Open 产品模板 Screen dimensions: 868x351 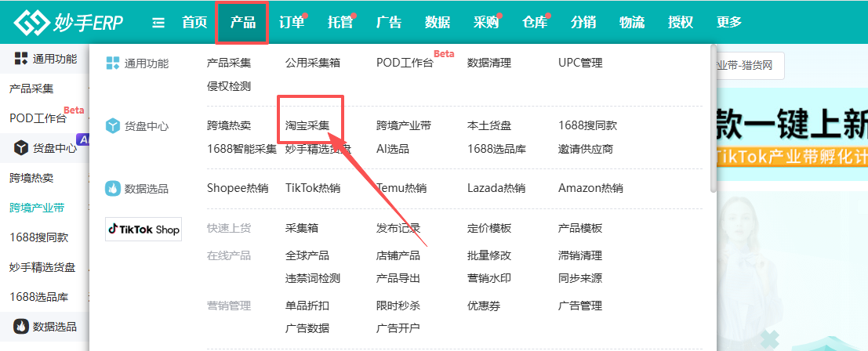coord(580,228)
